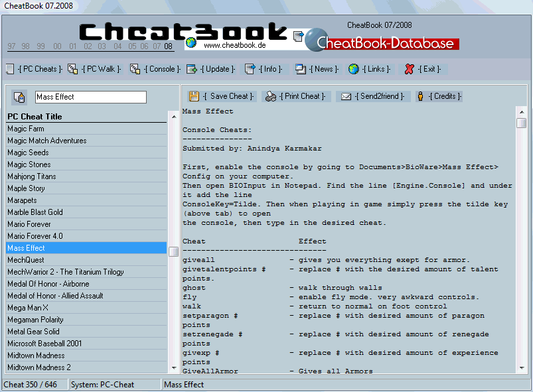Click the PC Cheats document icon
533x392 pixels.
point(10,69)
